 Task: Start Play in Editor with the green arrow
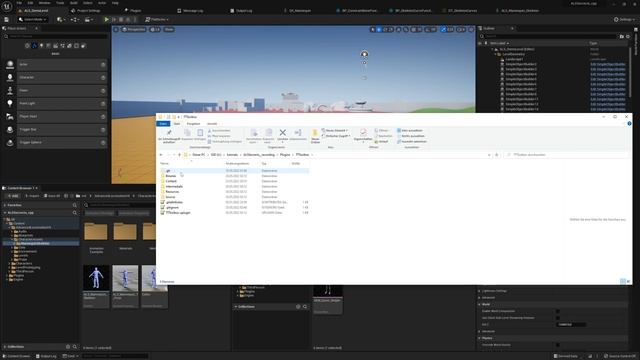click(x=107, y=19)
